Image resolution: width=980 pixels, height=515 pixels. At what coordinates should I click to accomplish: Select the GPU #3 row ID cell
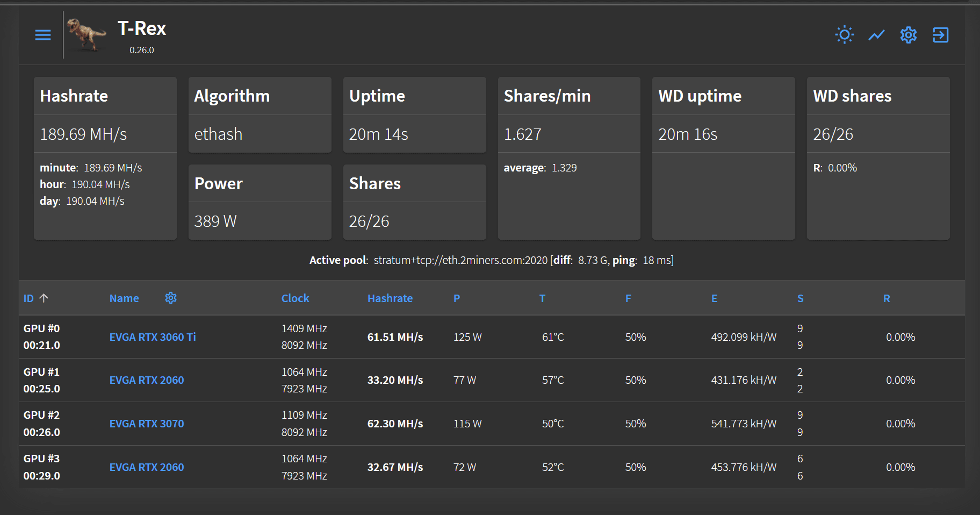pos(42,467)
